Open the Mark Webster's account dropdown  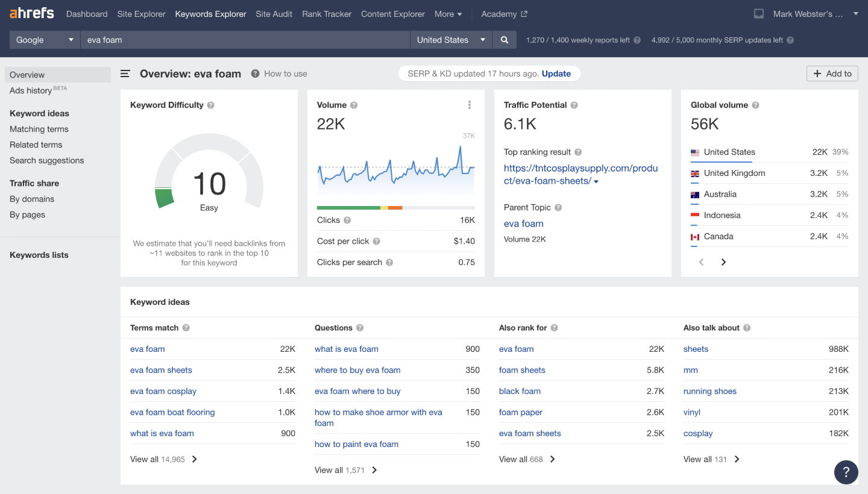816,14
